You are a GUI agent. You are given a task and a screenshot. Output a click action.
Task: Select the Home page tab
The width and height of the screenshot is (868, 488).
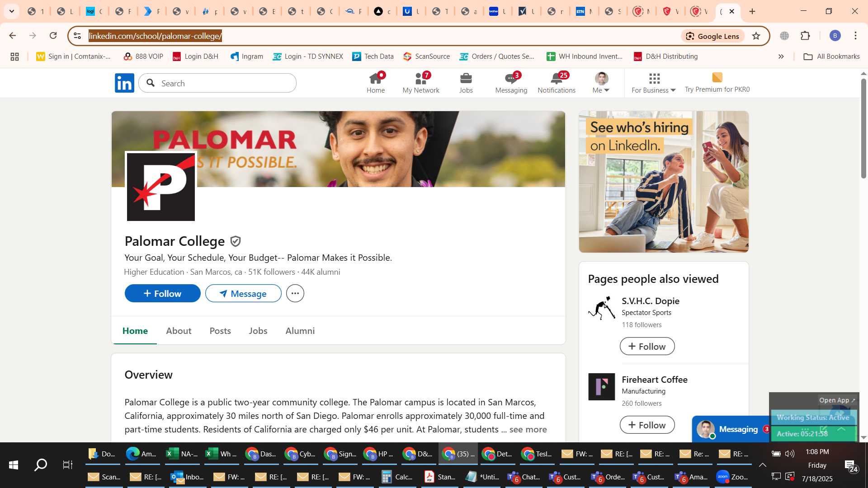coord(135,331)
